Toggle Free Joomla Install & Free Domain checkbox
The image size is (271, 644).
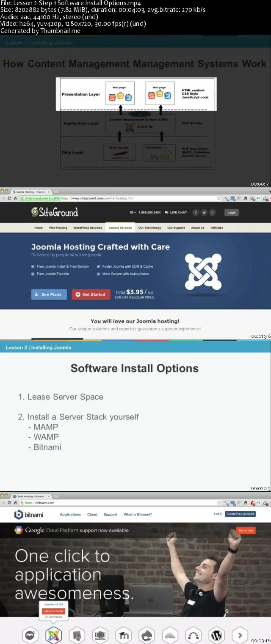[33, 266]
